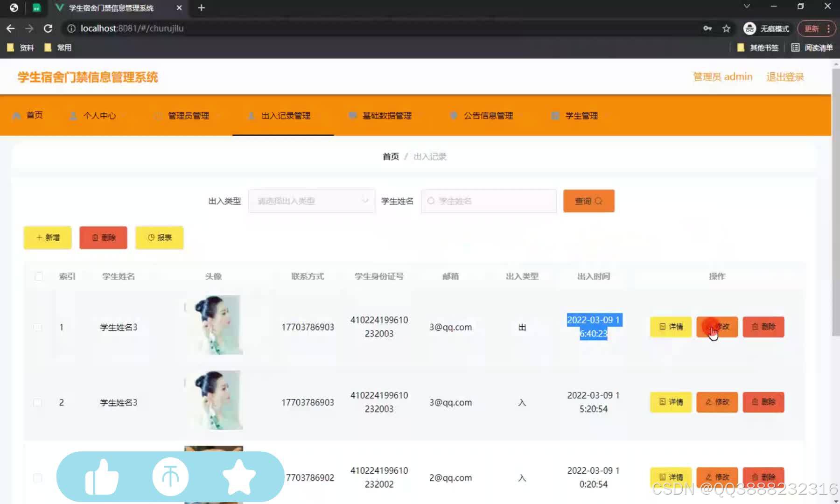Expand the 个人中心 submenu

point(100,116)
